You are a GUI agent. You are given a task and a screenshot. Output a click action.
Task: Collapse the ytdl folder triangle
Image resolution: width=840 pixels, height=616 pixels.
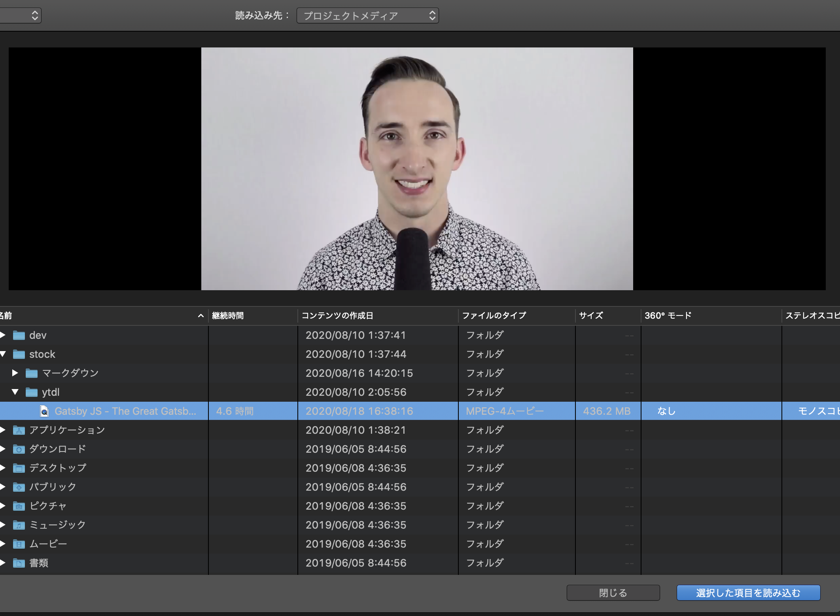click(x=15, y=392)
